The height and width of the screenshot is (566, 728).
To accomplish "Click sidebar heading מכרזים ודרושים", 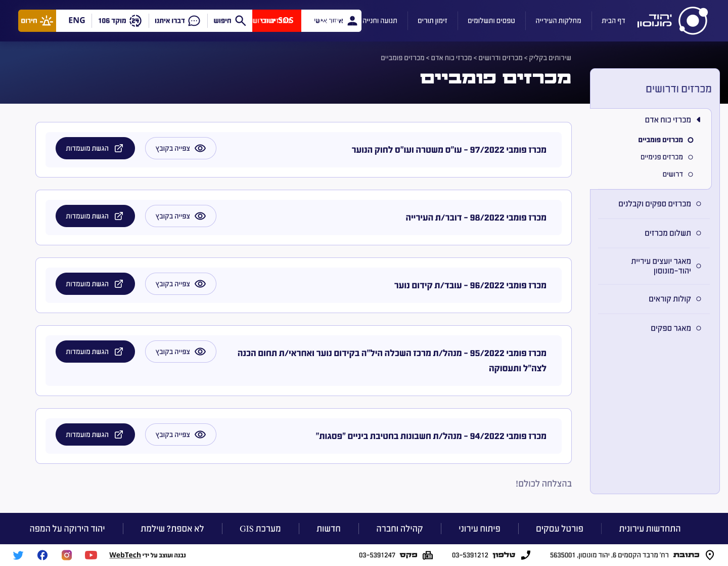I will [x=678, y=89].
